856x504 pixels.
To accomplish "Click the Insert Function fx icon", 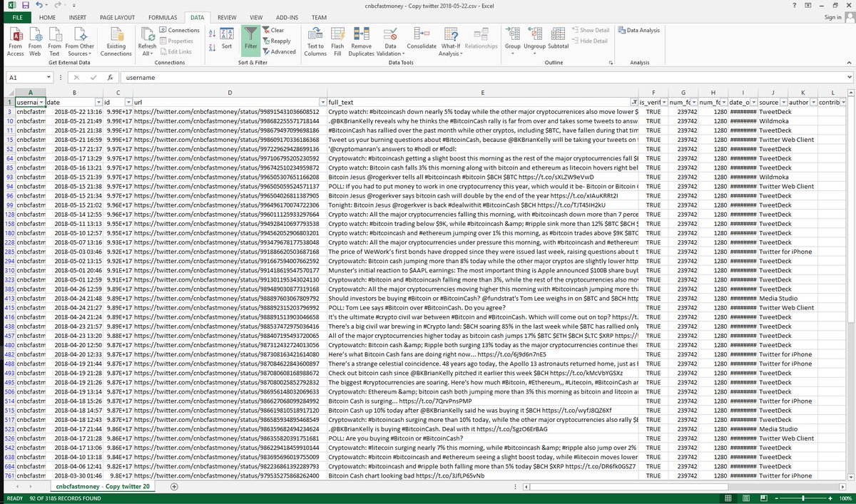I will pyautogui.click(x=110, y=77).
